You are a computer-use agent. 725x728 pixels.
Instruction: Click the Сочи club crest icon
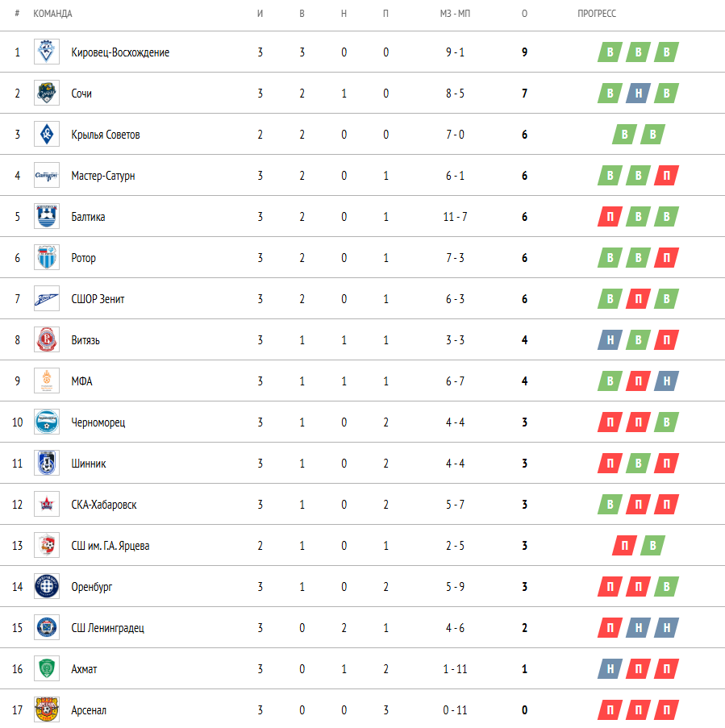46,94
